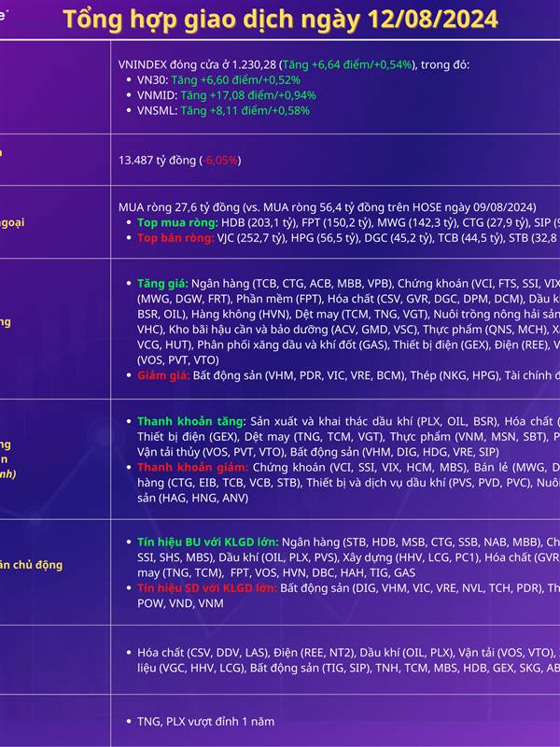Click the "Thực phẩm (VNM, MSN, SBT)" text

pyautogui.click(x=469, y=436)
